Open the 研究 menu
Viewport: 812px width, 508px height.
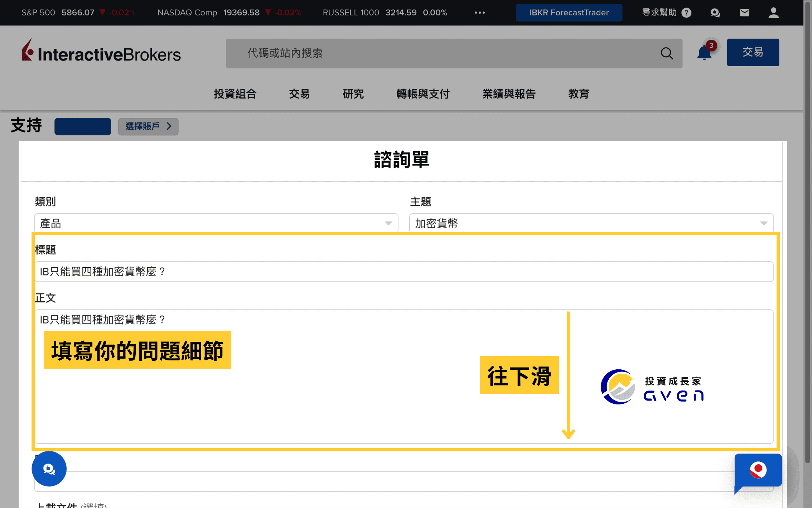(x=353, y=94)
